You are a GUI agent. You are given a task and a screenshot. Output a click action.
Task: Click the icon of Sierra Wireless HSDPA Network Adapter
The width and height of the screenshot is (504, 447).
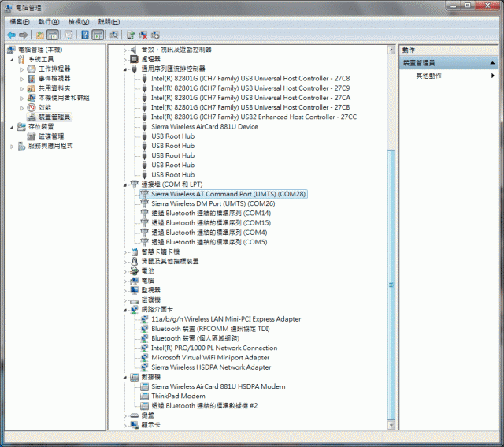pyautogui.click(x=145, y=367)
